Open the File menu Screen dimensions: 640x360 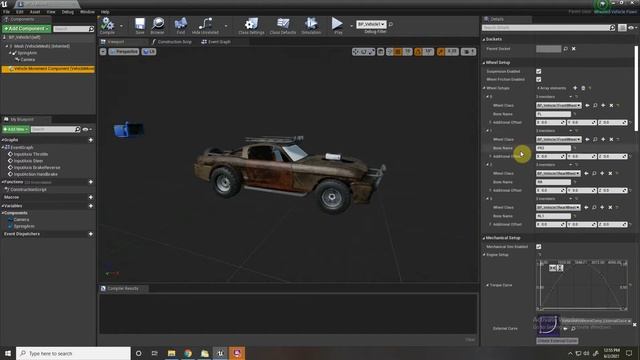[6, 12]
